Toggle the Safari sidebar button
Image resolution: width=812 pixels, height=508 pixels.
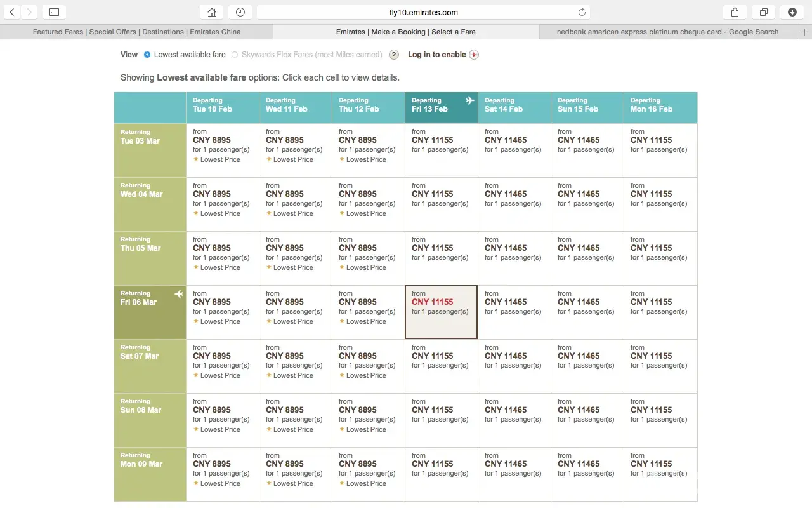coord(54,12)
